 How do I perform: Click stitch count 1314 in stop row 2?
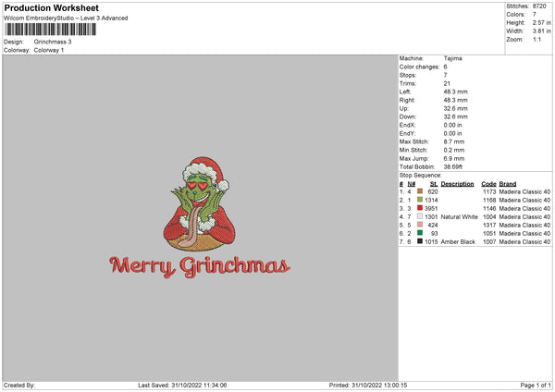431,200
